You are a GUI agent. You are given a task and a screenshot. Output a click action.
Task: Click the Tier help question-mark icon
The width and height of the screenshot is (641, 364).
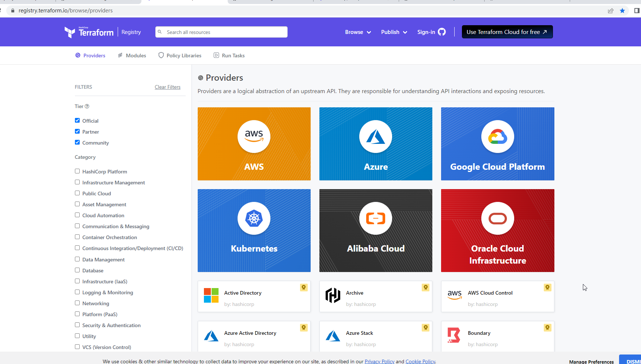[x=87, y=106]
